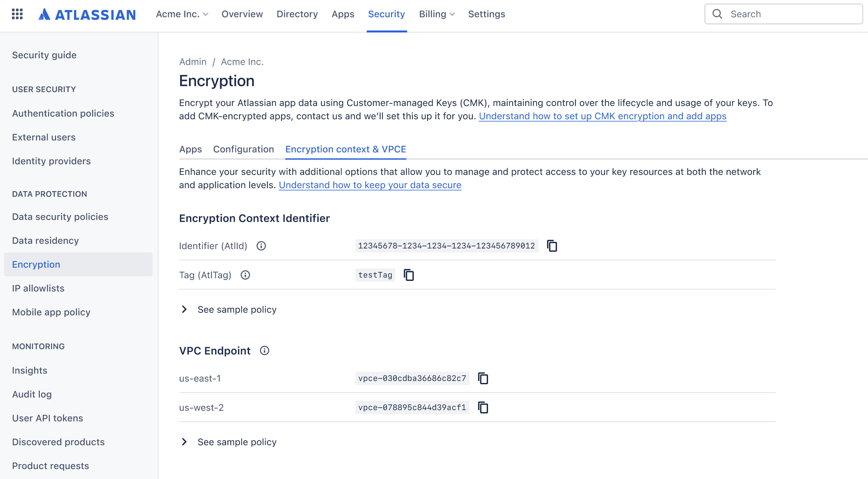Go to IP allowlists in the sidebar
The image size is (868, 479).
pyautogui.click(x=38, y=289)
